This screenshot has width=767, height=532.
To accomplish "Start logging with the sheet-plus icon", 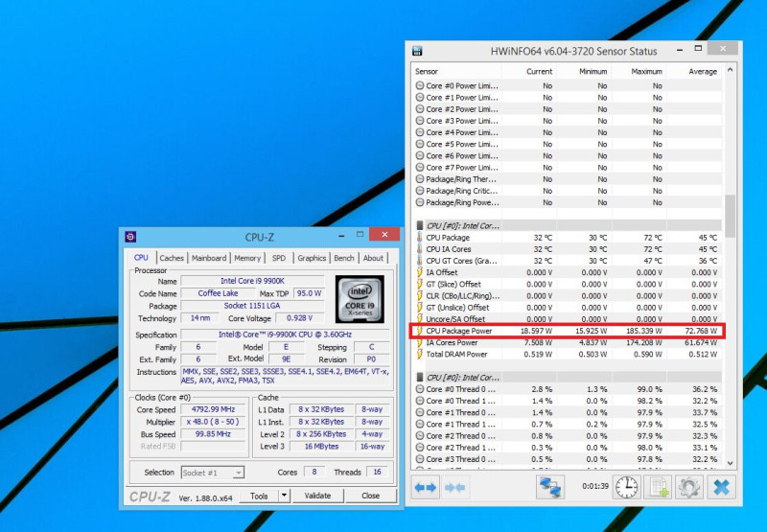I will (658, 487).
